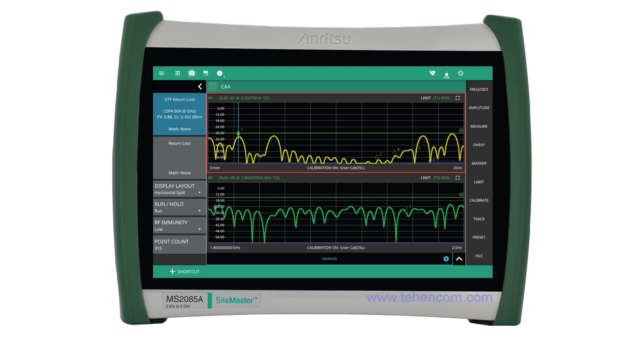Open the FILE menu
The image size is (644, 337).
click(x=479, y=256)
